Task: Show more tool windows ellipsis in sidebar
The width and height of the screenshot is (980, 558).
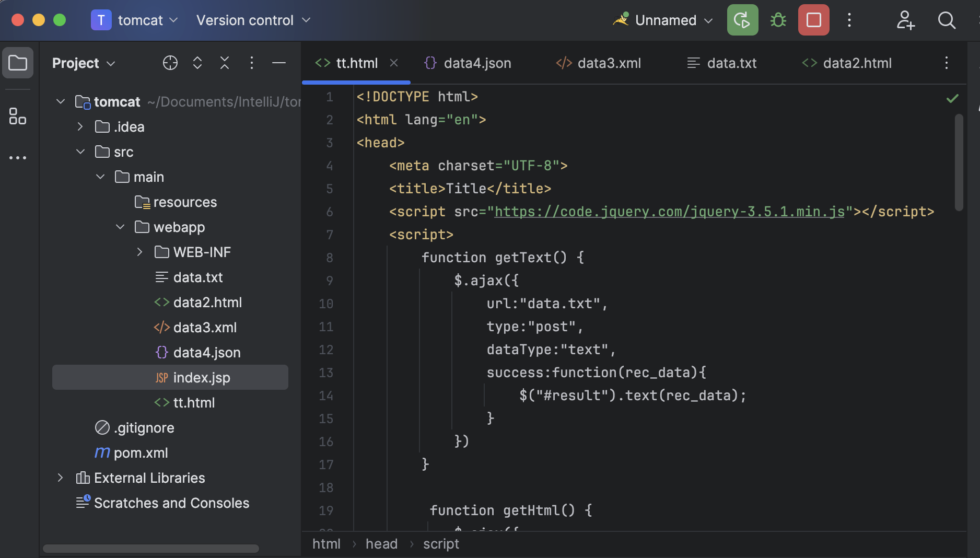Action: (18, 157)
